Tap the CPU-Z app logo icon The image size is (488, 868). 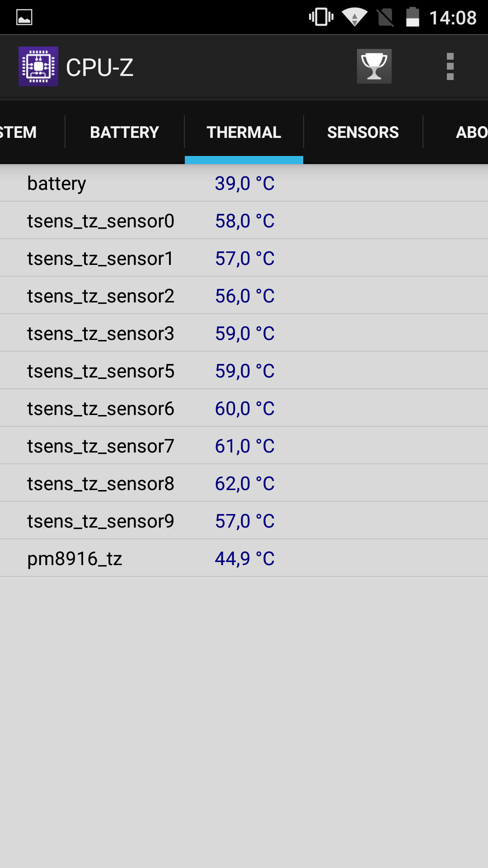38,66
